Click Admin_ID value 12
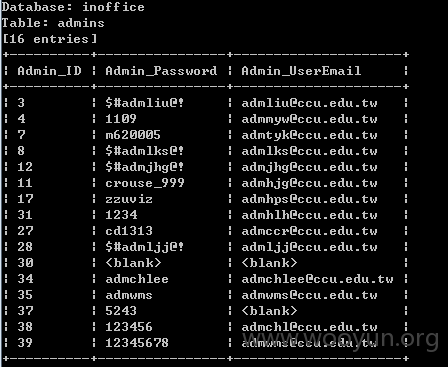This screenshot has width=448, height=367. (x=25, y=167)
